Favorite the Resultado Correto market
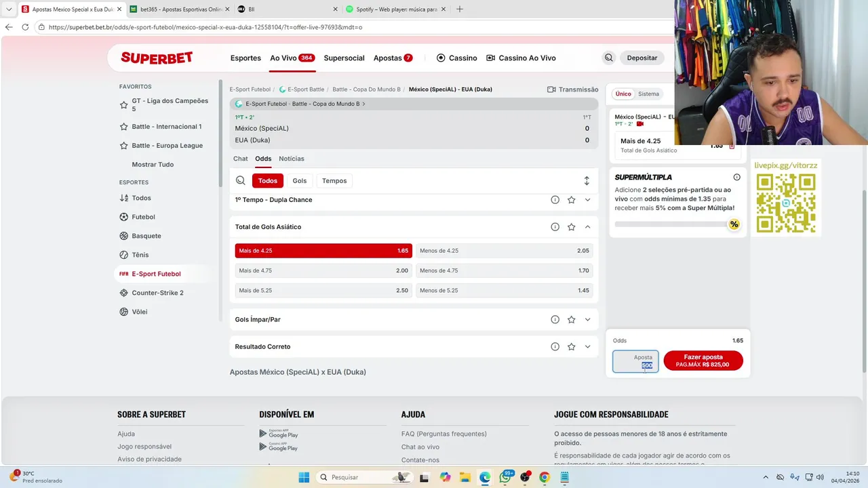868x488 pixels. (571, 346)
